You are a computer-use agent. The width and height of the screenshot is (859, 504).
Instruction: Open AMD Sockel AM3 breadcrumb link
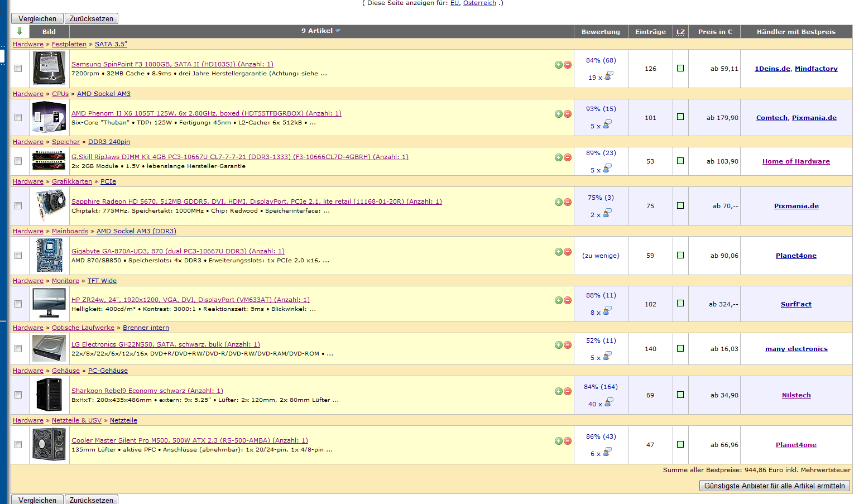point(104,94)
